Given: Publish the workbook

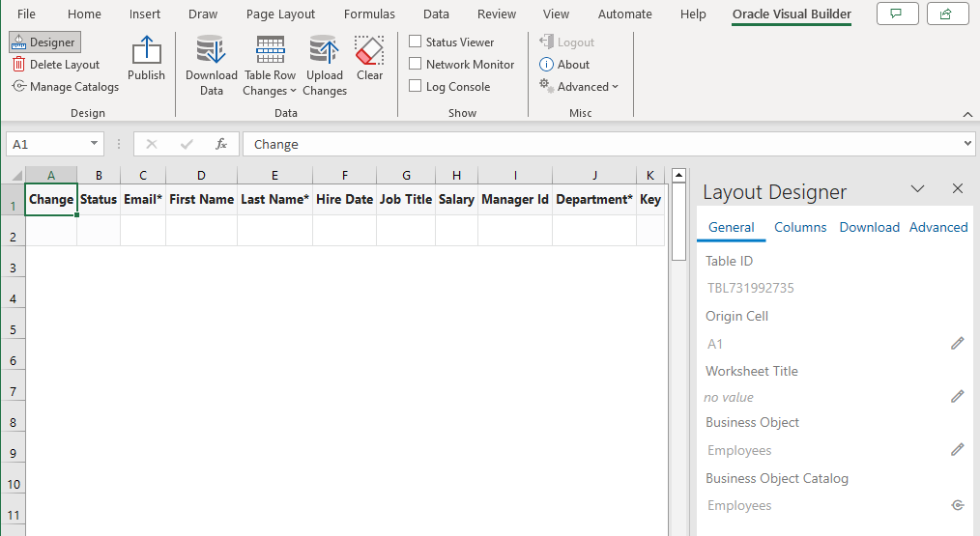Looking at the screenshot, I should point(146,58).
